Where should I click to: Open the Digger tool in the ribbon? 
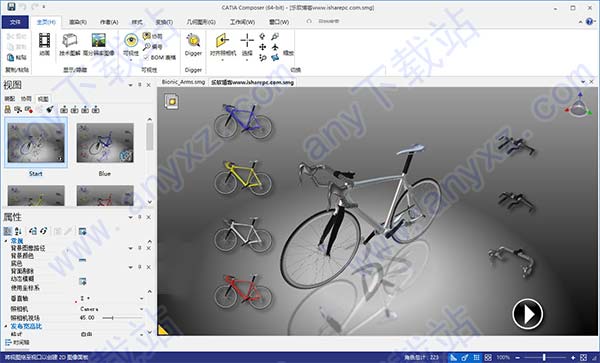[x=193, y=45]
